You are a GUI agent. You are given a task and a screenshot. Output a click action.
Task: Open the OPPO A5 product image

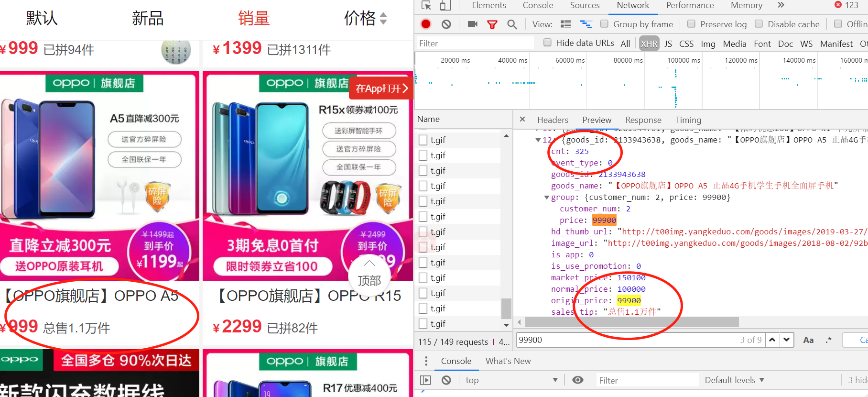click(99, 176)
